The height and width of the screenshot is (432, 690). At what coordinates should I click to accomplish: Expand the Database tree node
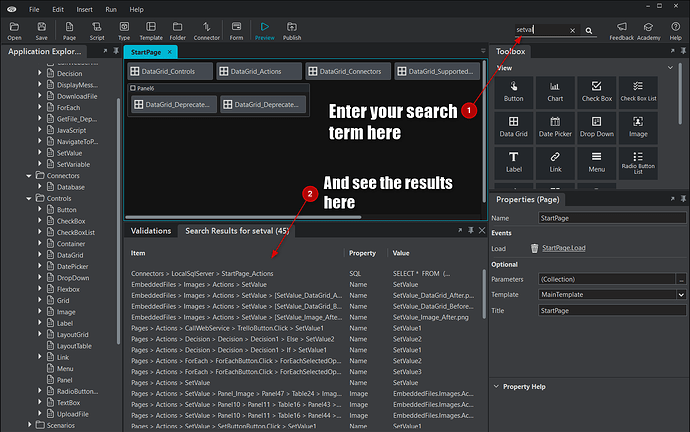click(x=40, y=187)
